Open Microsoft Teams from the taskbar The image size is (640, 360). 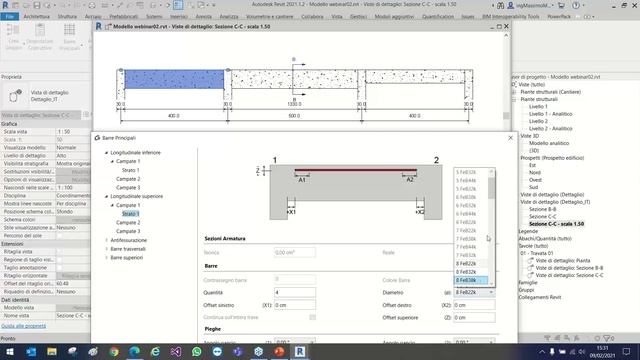(x=238, y=352)
